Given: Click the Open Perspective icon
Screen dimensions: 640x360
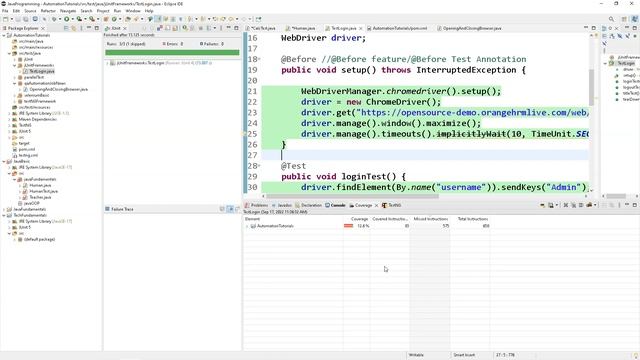Looking at the screenshot, I should click(624, 19).
